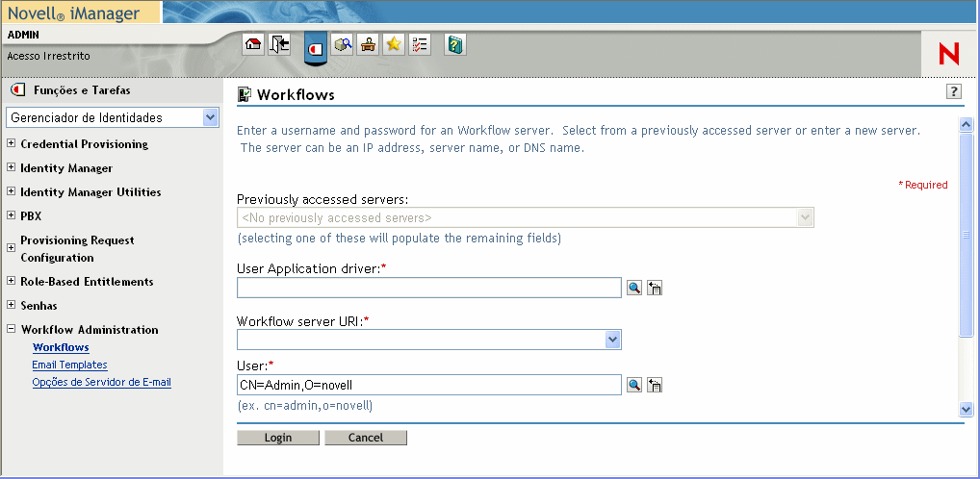
Task: Click the Login button
Action: pyautogui.click(x=278, y=437)
